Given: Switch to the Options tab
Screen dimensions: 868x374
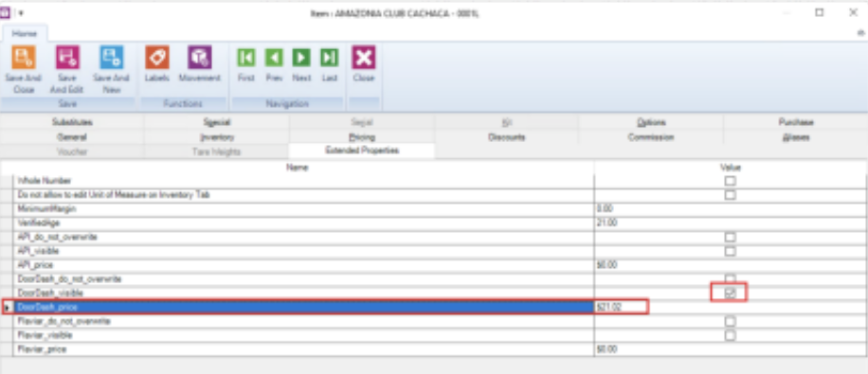Looking at the screenshot, I should click(651, 122).
